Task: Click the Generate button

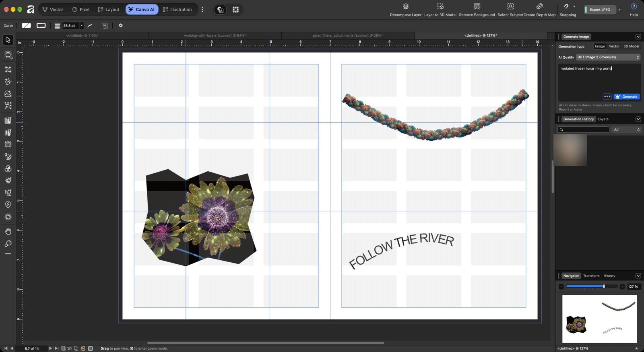Action: [x=627, y=97]
